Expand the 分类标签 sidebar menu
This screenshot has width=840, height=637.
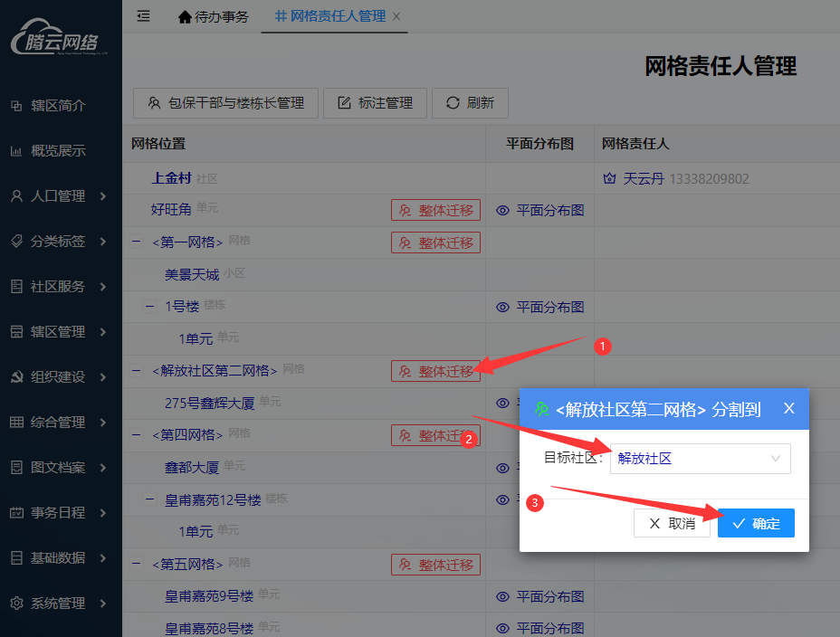coord(59,242)
